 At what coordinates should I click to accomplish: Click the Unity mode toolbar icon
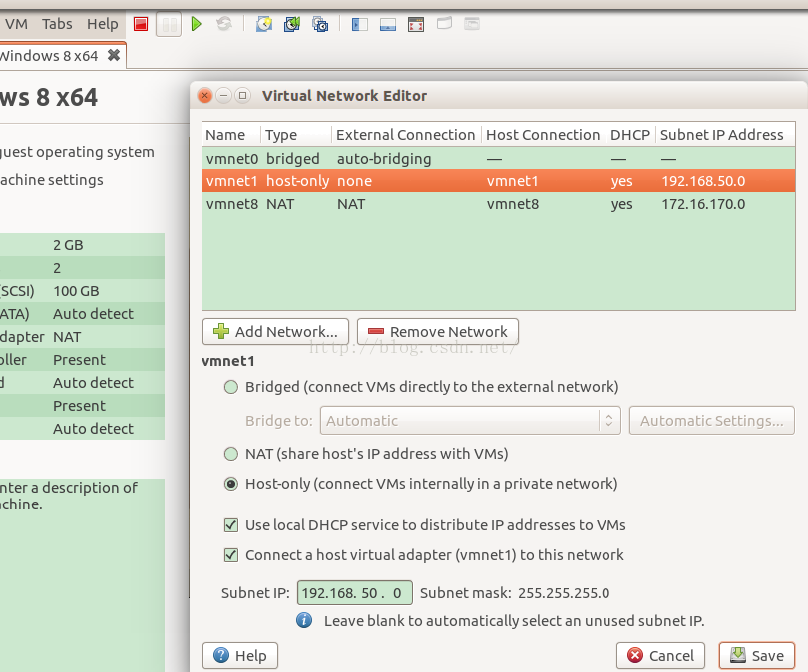(x=444, y=24)
